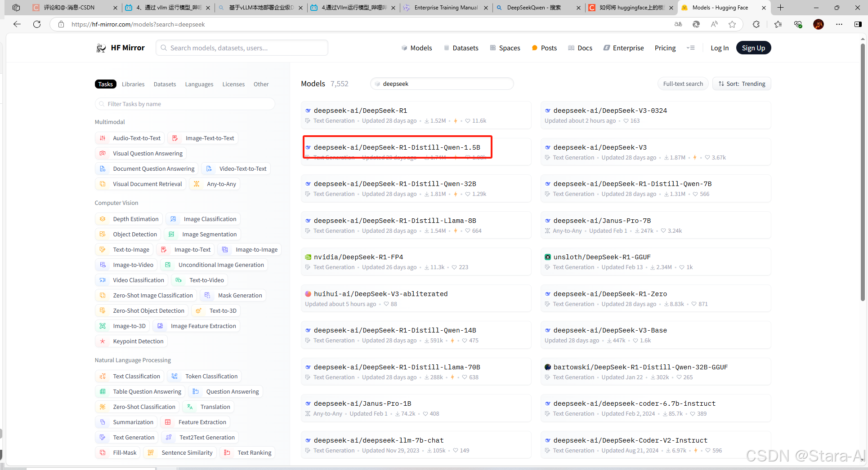Open Enterprise in top navigation
This screenshot has height=470, width=868.
(624, 48)
